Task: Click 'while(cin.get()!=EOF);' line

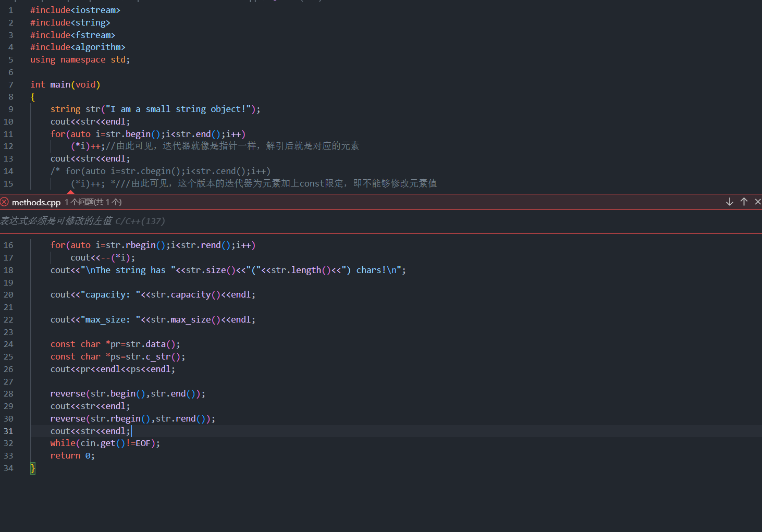Action: pyautogui.click(x=105, y=443)
